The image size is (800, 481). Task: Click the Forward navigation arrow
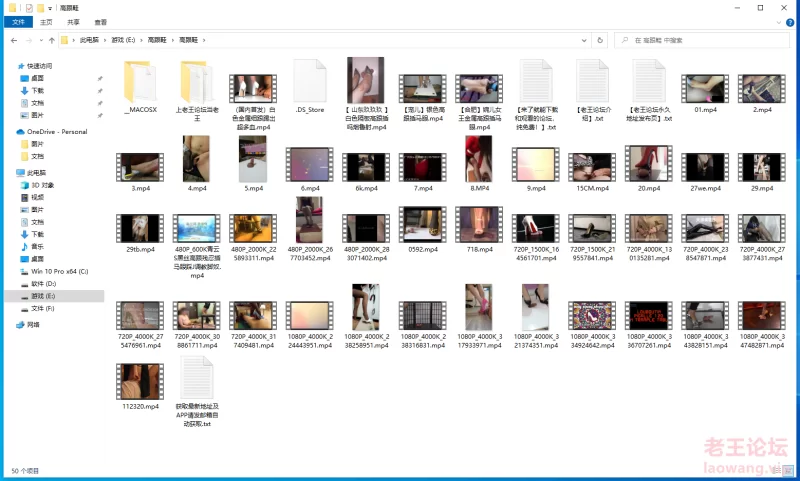tap(29, 40)
